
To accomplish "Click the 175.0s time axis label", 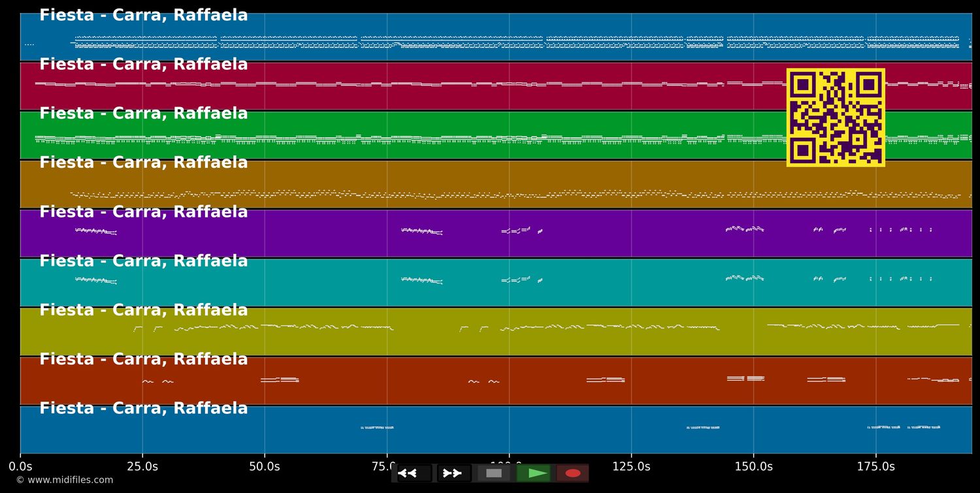I will point(875,466).
